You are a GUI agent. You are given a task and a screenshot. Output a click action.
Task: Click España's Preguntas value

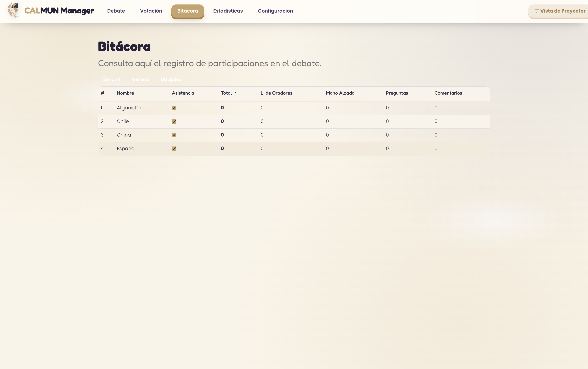point(387,149)
